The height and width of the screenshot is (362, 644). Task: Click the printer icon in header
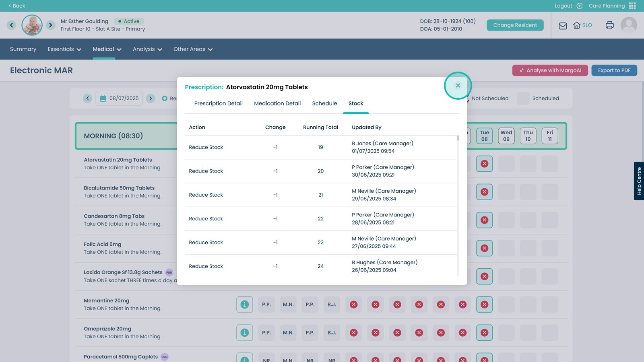coord(609,25)
